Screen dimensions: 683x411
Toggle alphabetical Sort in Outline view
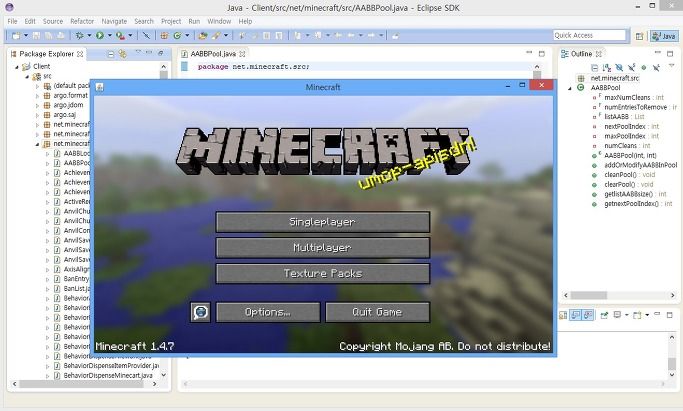607,67
